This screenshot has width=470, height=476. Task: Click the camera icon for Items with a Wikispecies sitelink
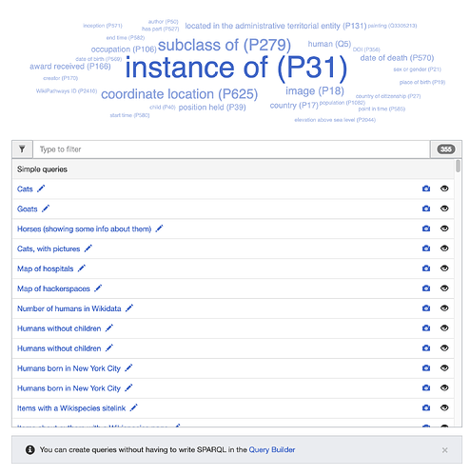click(426, 407)
